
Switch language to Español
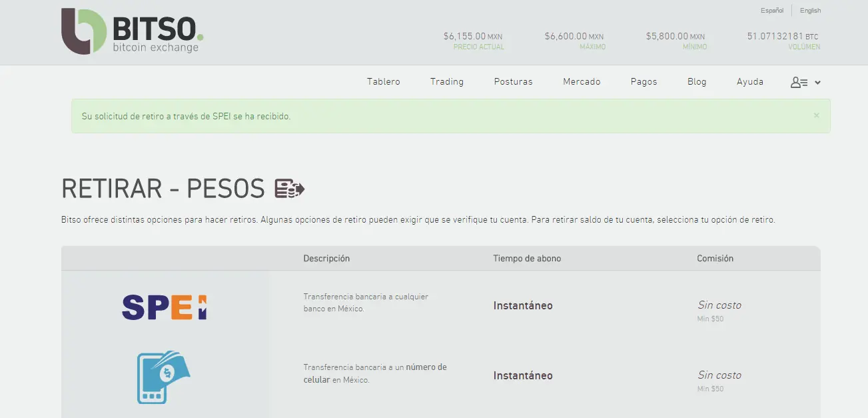[x=772, y=11]
